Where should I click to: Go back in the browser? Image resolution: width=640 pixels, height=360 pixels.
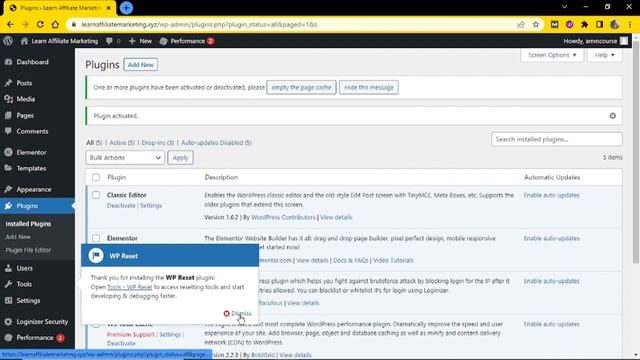[x=10, y=24]
